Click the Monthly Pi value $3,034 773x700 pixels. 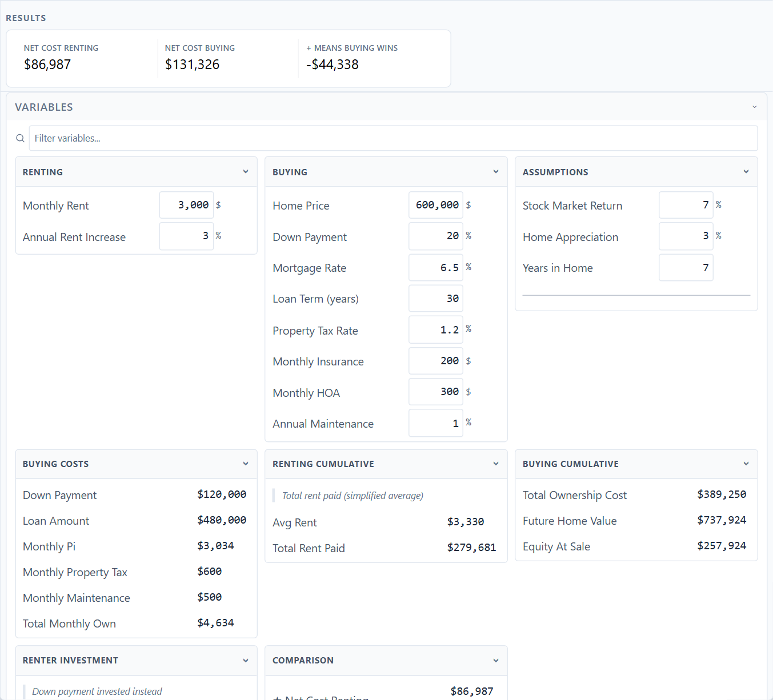tap(215, 546)
